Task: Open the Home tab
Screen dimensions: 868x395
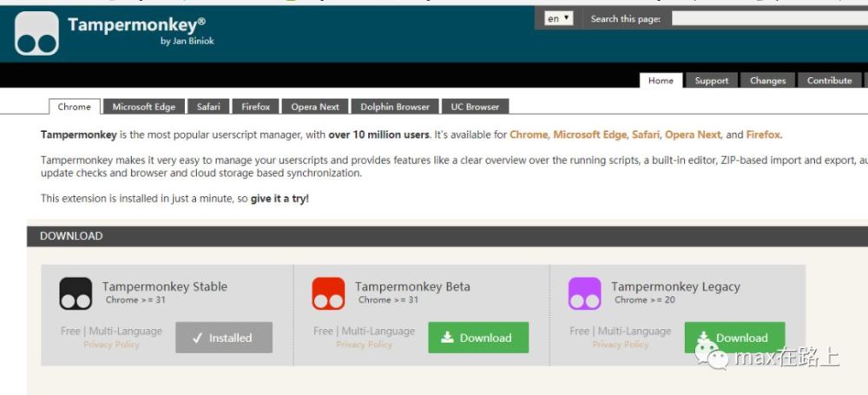Action: tap(661, 81)
